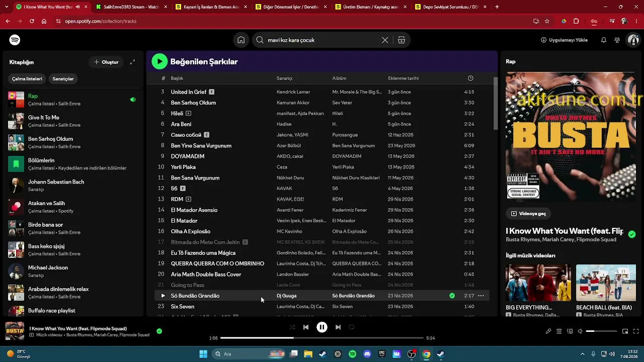Open the notifications bell
Image resolution: width=644 pixels, height=362 pixels.
604,40
